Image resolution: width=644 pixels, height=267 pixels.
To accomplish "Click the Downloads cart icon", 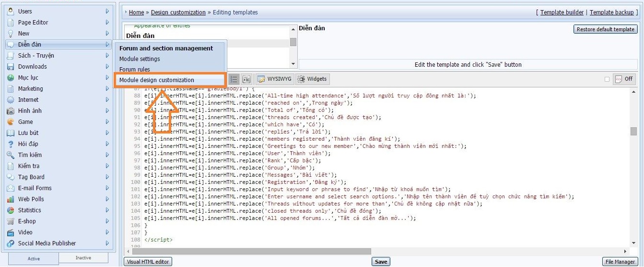I will point(11,66).
